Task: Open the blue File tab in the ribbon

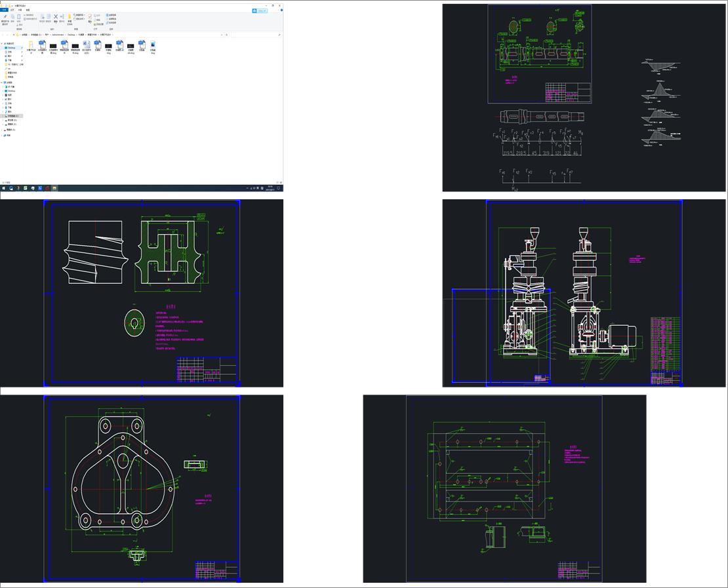Action: [x=4, y=10]
